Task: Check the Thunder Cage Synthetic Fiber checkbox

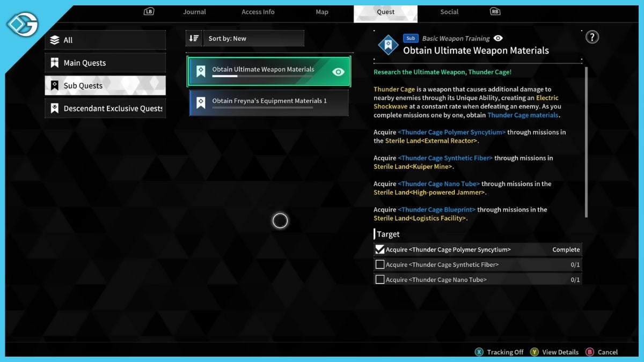Action: 380,264
